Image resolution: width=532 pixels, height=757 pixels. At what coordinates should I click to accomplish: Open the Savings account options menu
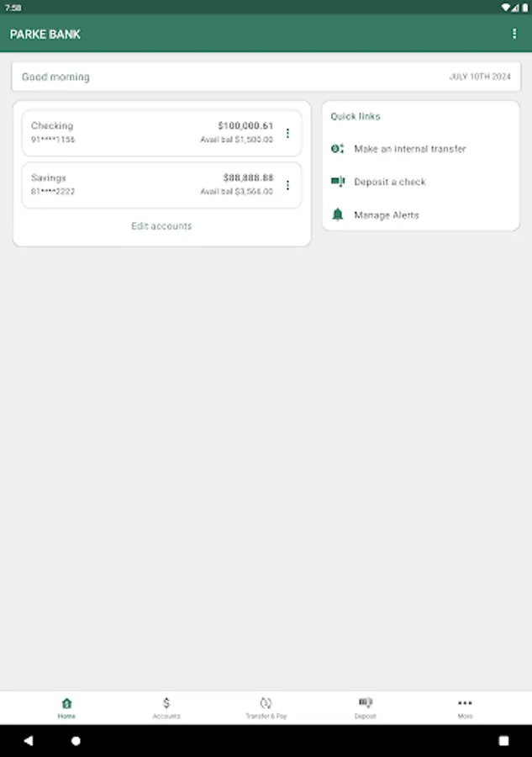pyautogui.click(x=288, y=185)
